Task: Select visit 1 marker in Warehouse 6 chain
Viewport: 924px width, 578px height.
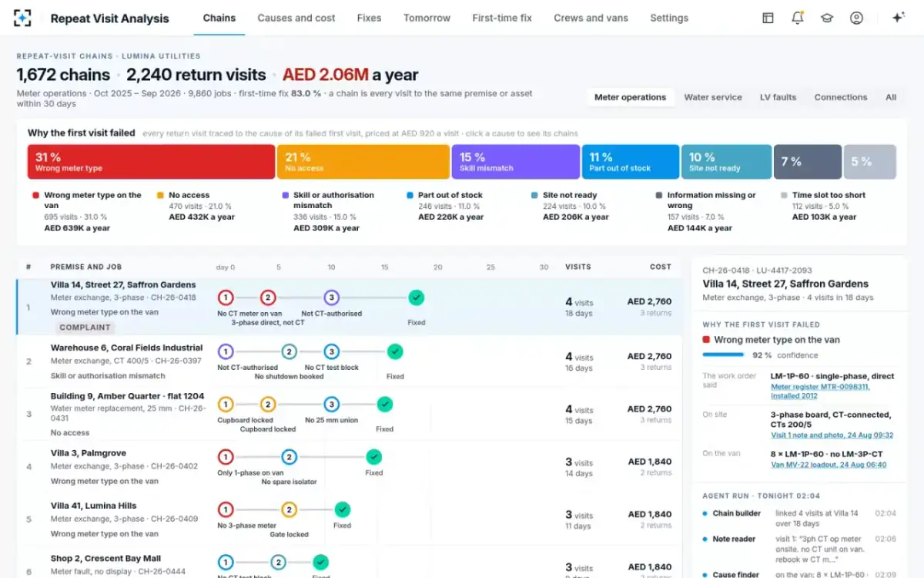Action: tap(226, 351)
